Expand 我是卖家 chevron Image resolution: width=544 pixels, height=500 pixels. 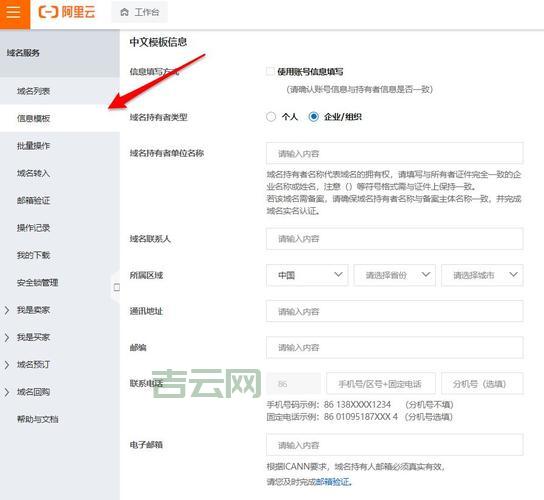click(x=7, y=310)
